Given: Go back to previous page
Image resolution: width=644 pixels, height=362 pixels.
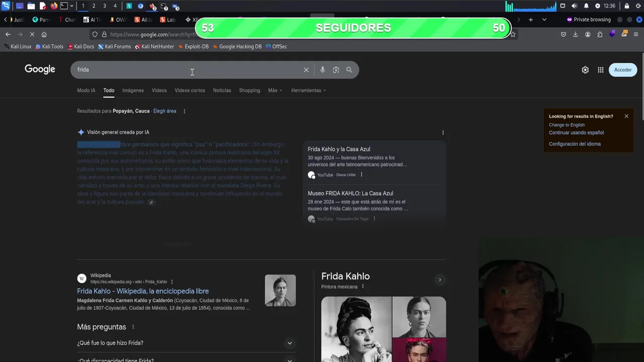Looking at the screenshot, I should click(x=8, y=34).
